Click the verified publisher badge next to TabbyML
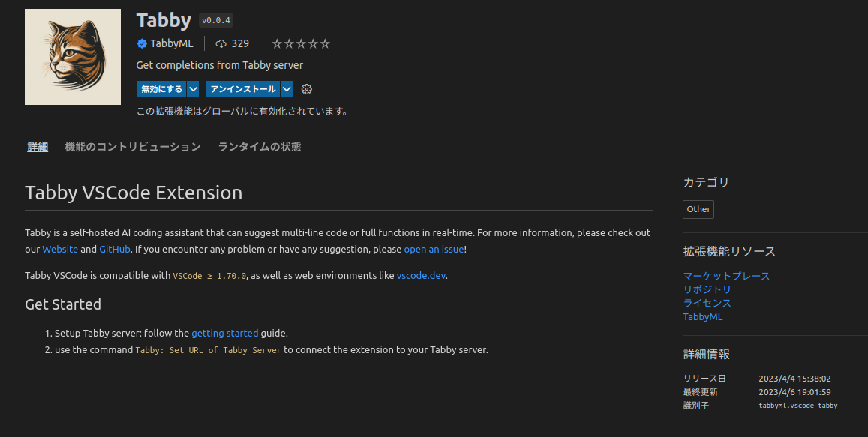This screenshot has width=868, height=437. (142, 43)
